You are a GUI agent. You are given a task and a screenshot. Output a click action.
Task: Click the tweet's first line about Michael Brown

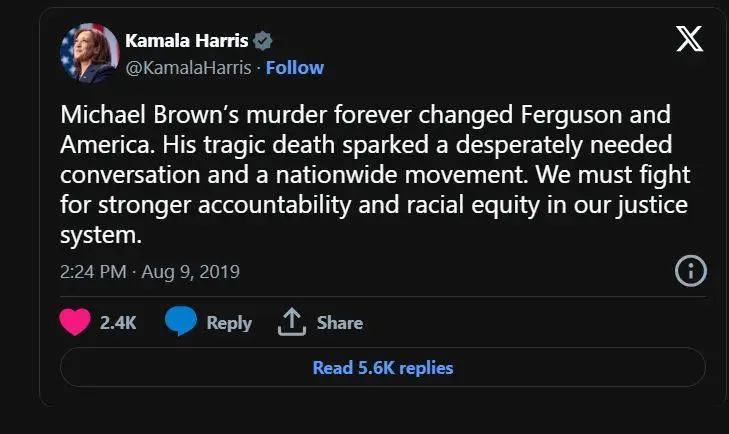click(366, 115)
